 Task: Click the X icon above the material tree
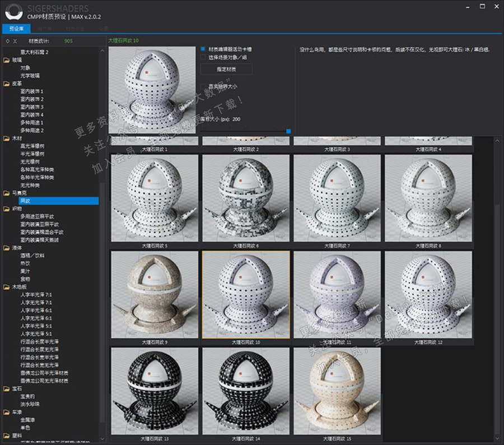coord(15,41)
